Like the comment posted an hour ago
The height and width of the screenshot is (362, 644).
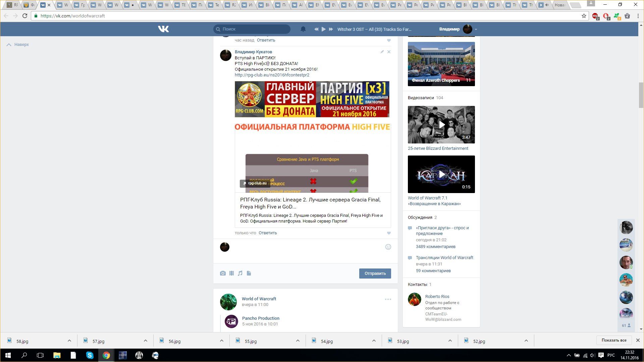[389, 40]
